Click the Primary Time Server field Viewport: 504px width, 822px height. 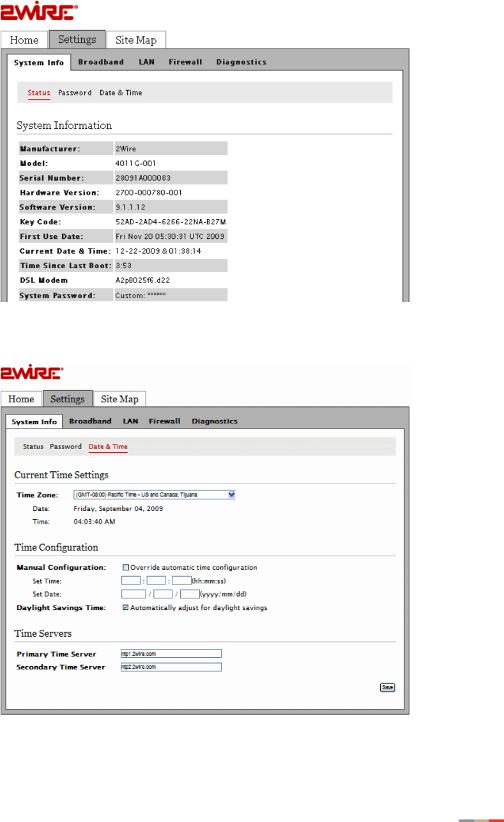click(171, 654)
